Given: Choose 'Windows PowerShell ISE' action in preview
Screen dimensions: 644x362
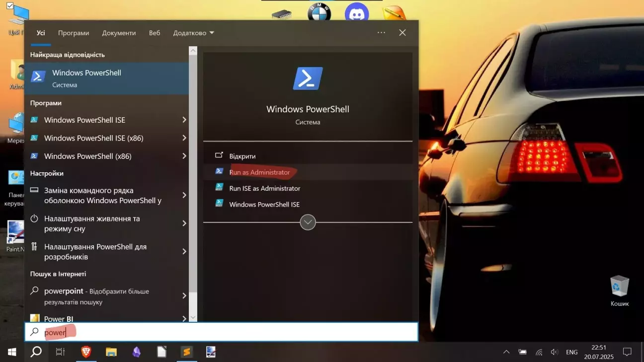Looking at the screenshot, I should 308,204.
